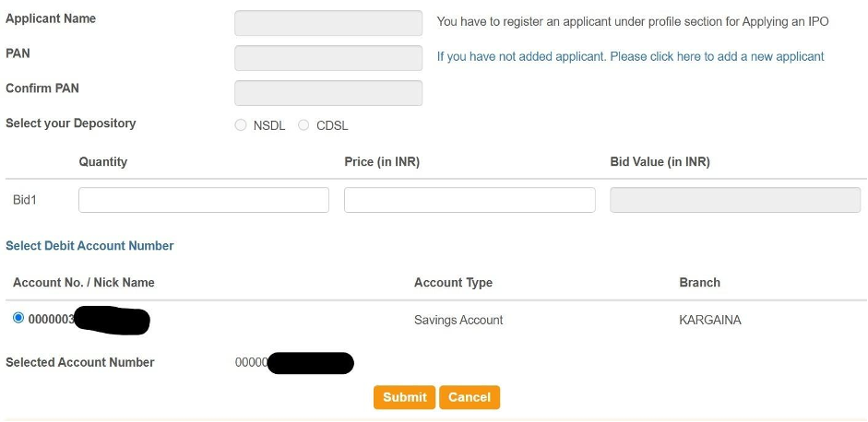Choose the CDSL depository radio button
Image resolution: width=868 pixels, height=422 pixels.
click(x=303, y=125)
